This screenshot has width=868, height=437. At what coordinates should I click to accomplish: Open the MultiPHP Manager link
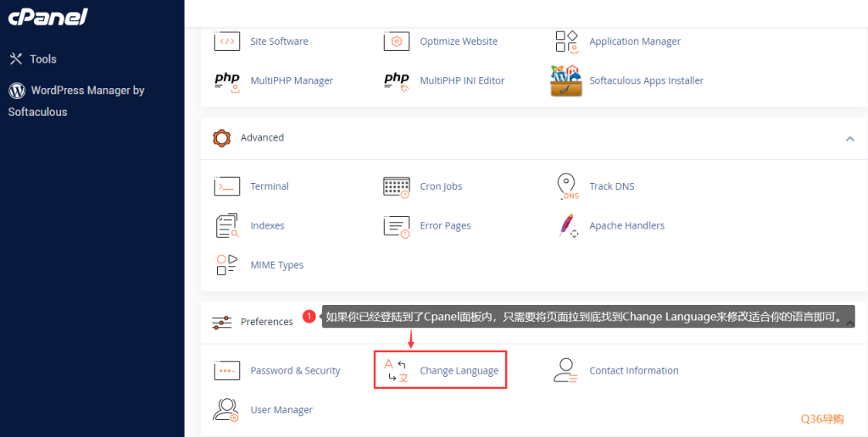click(292, 80)
